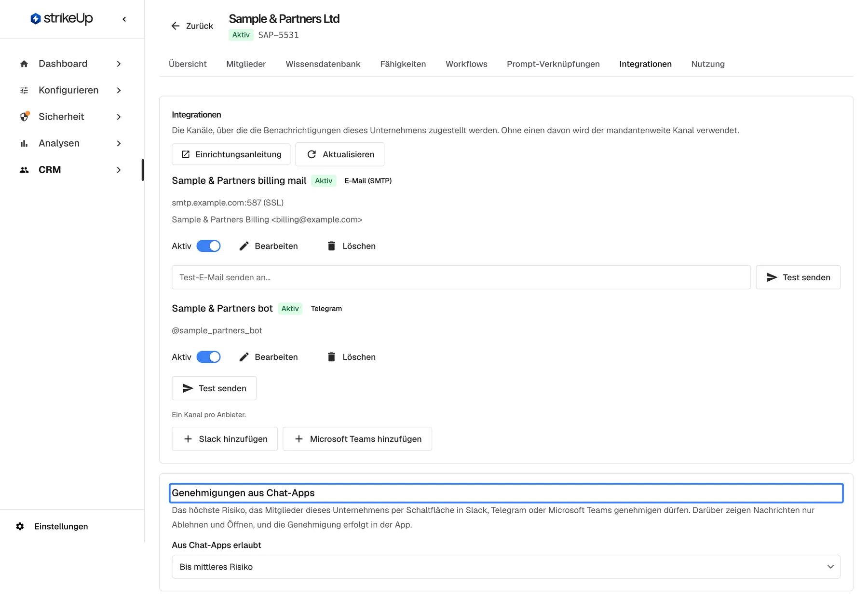
Task: Click the Konfigurieren sliders icon
Action: click(24, 90)
